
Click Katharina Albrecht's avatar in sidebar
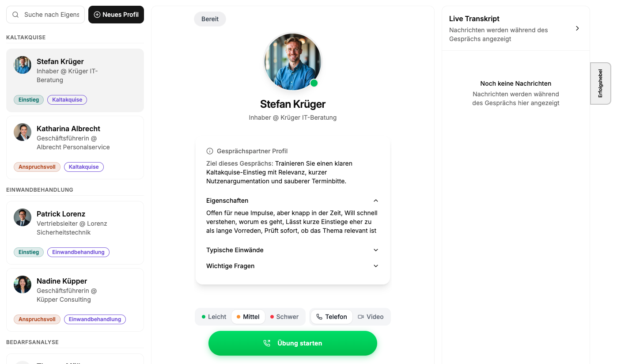tap(23, 132)
